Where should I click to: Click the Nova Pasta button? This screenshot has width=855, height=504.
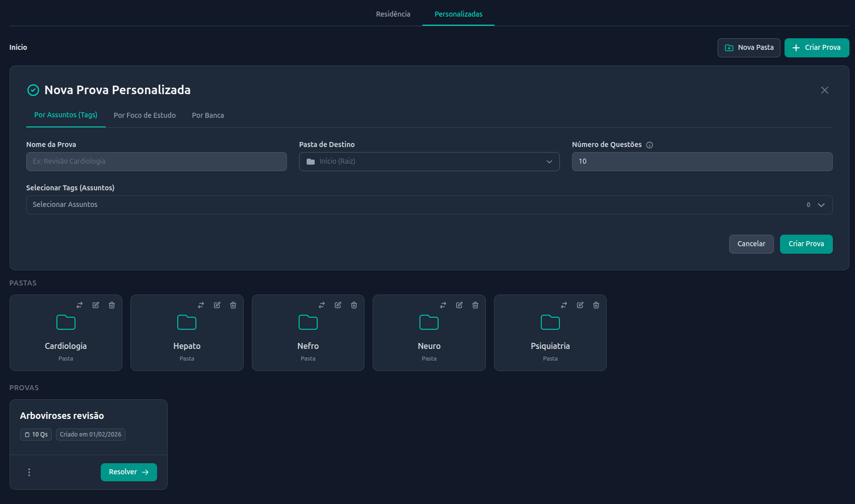point(749,48)
